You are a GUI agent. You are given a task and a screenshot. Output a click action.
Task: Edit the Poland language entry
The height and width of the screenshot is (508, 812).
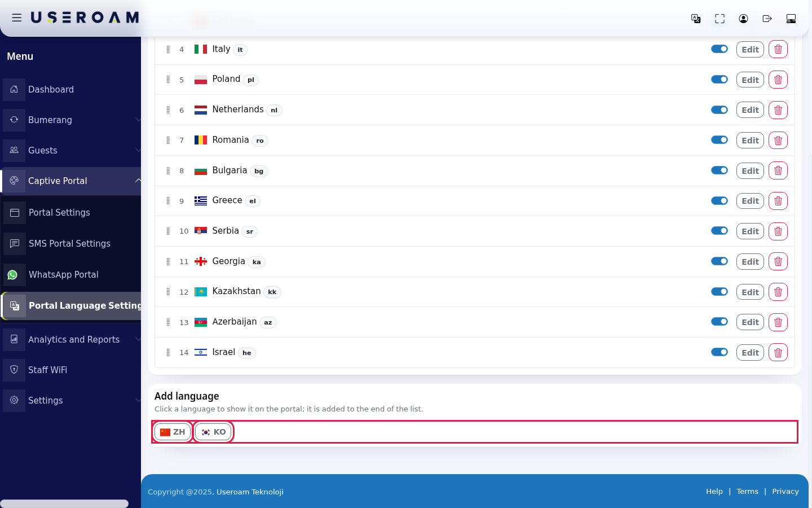coord(750,80)
